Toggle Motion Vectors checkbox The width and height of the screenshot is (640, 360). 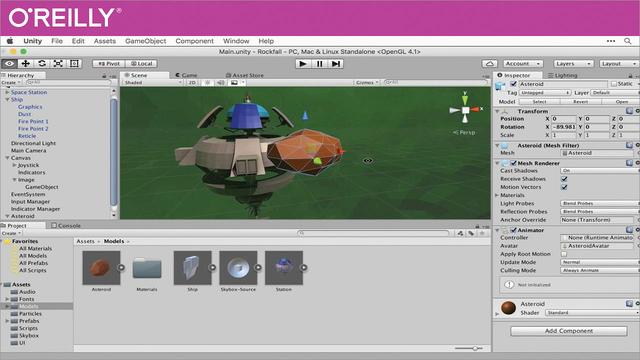[x=564, y=187]
